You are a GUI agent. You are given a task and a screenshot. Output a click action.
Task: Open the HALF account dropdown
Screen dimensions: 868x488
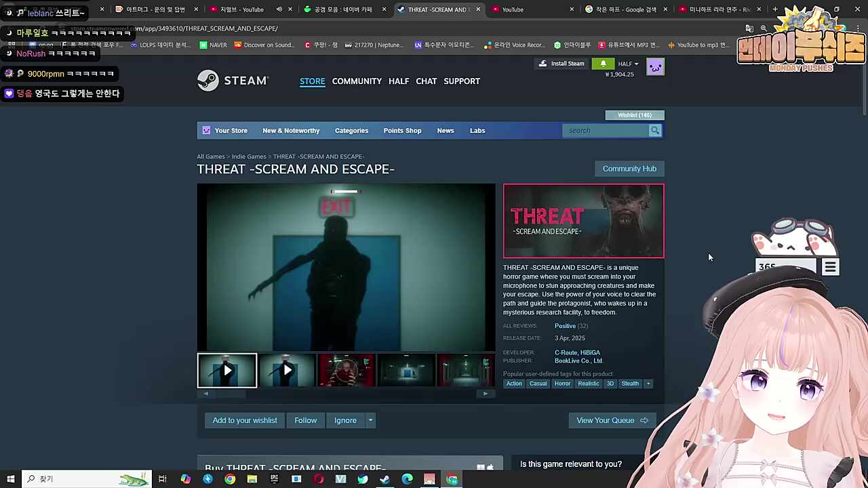(x=628, y=64)
